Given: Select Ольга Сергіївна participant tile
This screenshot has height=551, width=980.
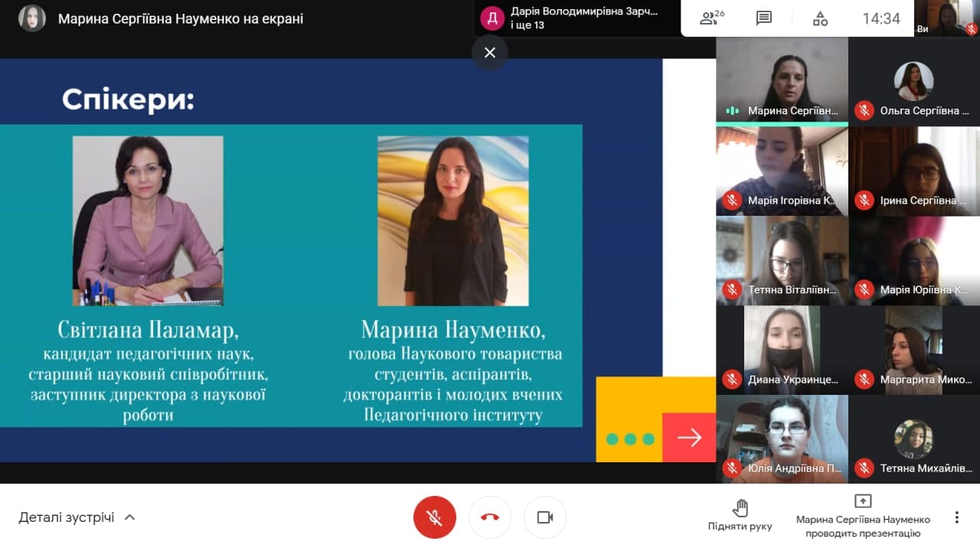Looking at the screenshot, I should pyautogui.click(x=914, y=80).
